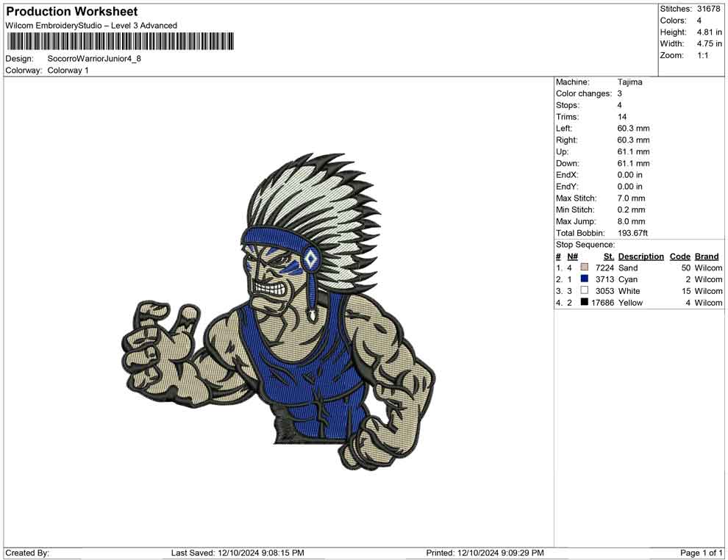Click the Height value 4.81 in
The image size is (728, 560).
click(x=710, y=32)
